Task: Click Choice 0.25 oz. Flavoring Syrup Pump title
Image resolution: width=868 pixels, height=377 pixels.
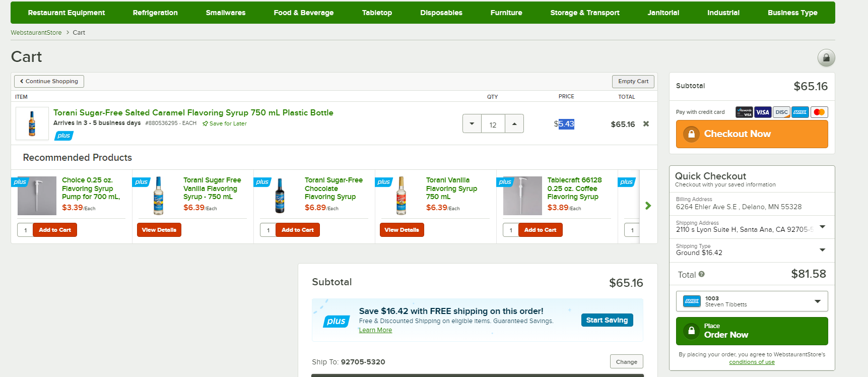Action: point(91,188)
